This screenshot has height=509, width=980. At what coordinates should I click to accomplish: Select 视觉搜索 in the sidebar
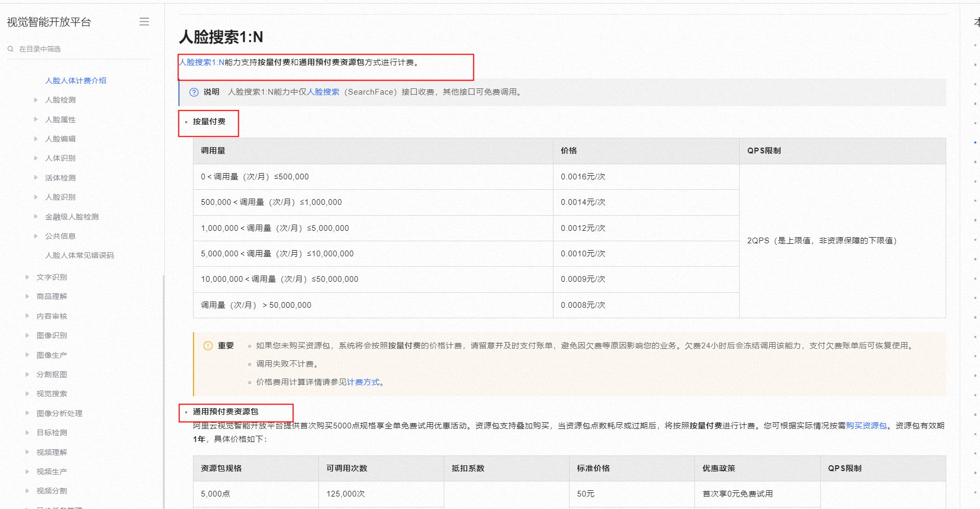click(x=51, y=394)
